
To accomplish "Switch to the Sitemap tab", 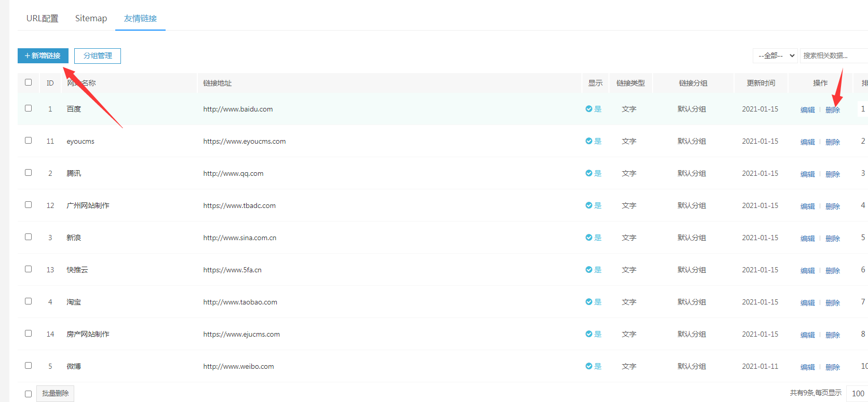I will [91, 18].
